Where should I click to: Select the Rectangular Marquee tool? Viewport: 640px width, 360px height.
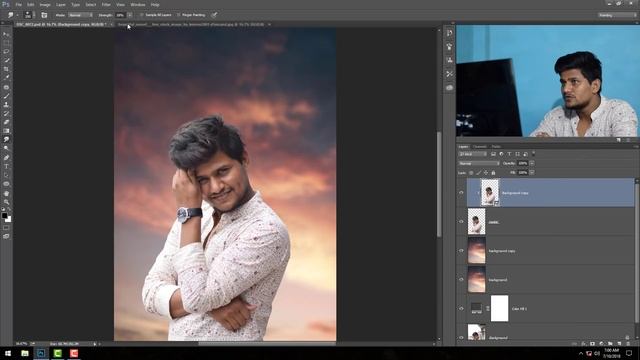coord(6,43)
